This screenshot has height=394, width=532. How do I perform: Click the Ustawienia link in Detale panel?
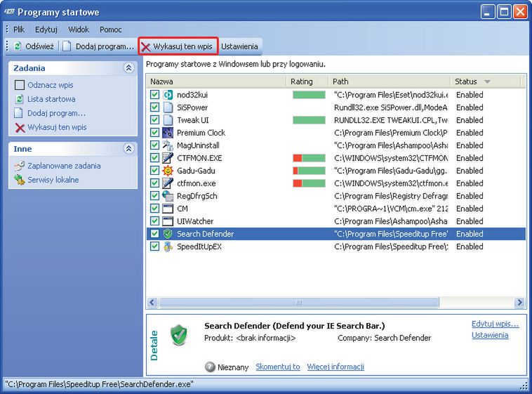(490, 335)
